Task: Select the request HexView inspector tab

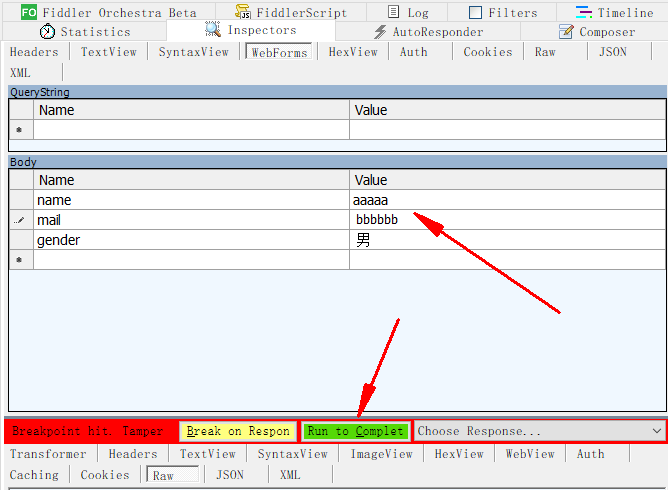Action: pos(353,52)
